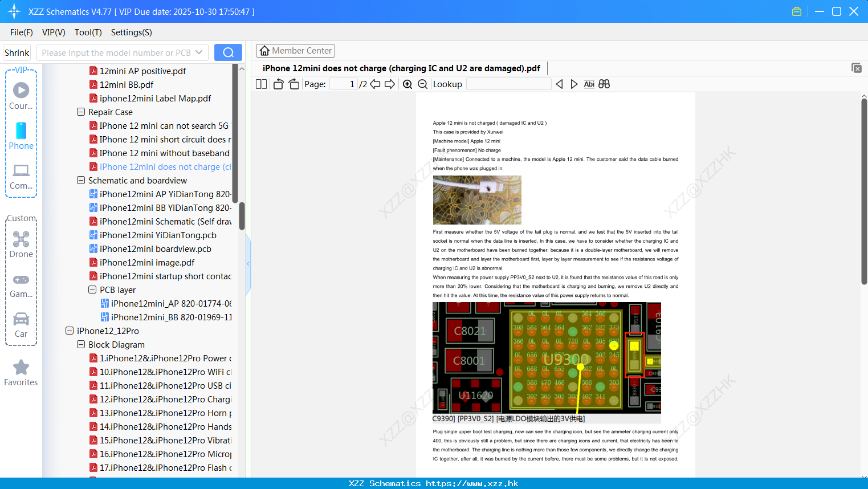The height and width of the screenshot is (489, 868).
Task: Find next lookup result triangle
Action: [x=574, y=84]
